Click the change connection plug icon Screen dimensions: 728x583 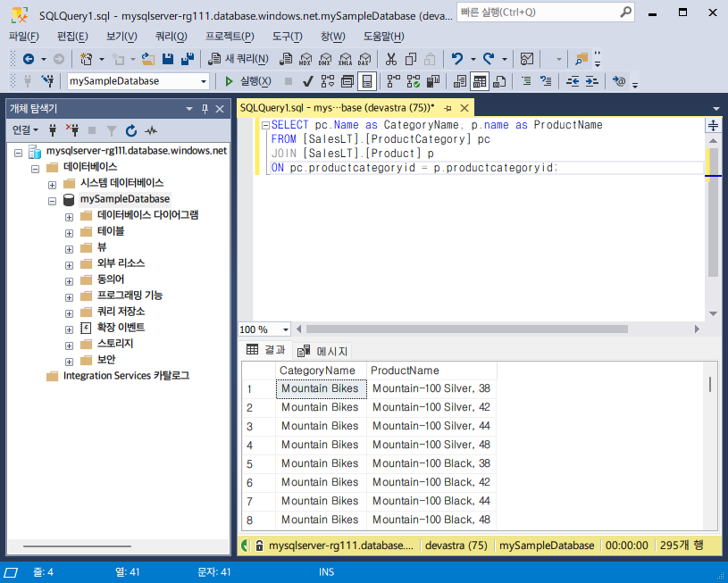pyautogui.click(x=47, y=81)
